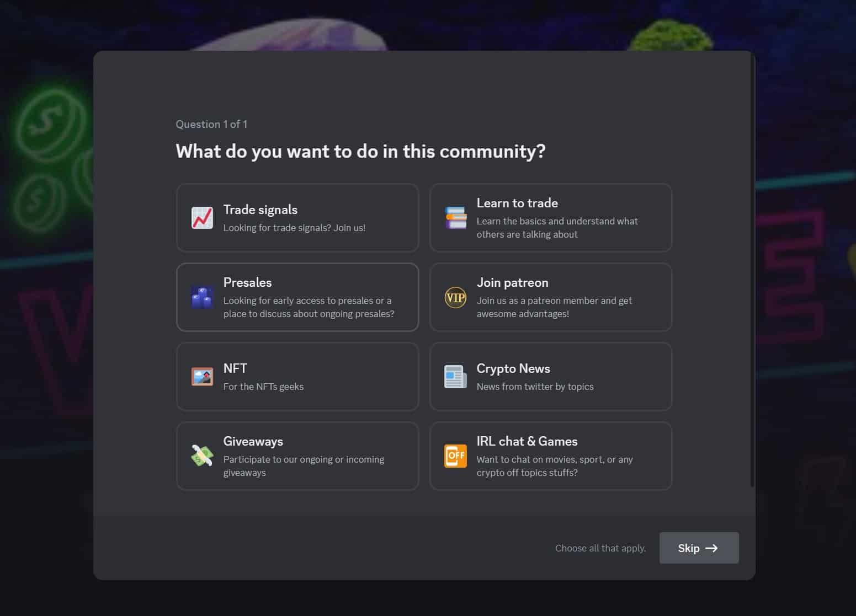Image resolution: width=856 pixels, height=616 pixels.
Task: Click the arrow inside the Skip button
Action: click(x=713, y=548)
